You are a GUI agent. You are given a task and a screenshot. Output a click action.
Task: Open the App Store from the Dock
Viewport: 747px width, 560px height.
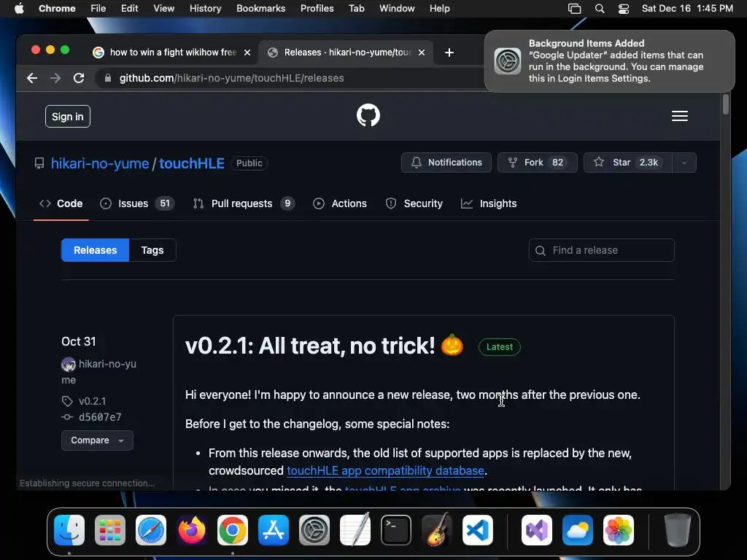point(274,530)
